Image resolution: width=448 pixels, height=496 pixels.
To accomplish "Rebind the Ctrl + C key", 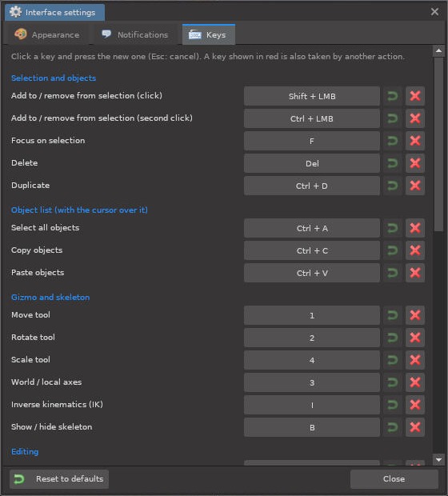I will pos(312,250).
